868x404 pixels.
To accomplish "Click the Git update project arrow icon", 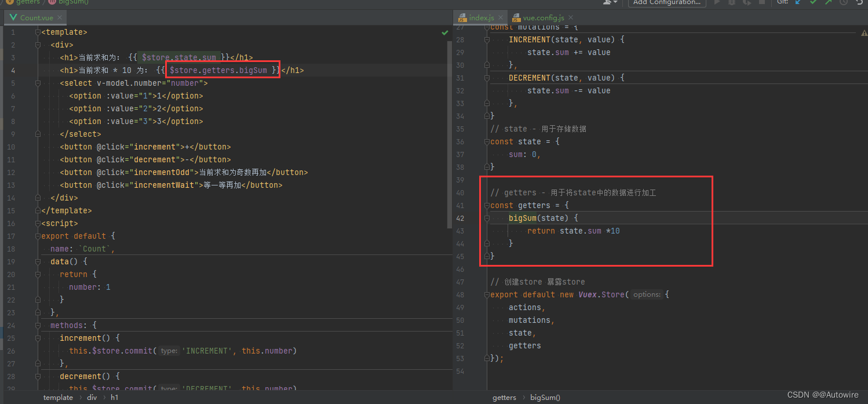I will [798, 2].
